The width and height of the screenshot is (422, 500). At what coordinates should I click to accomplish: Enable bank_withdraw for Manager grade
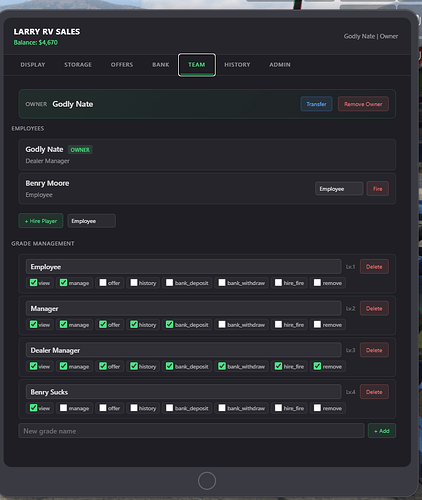click(222, 324)
